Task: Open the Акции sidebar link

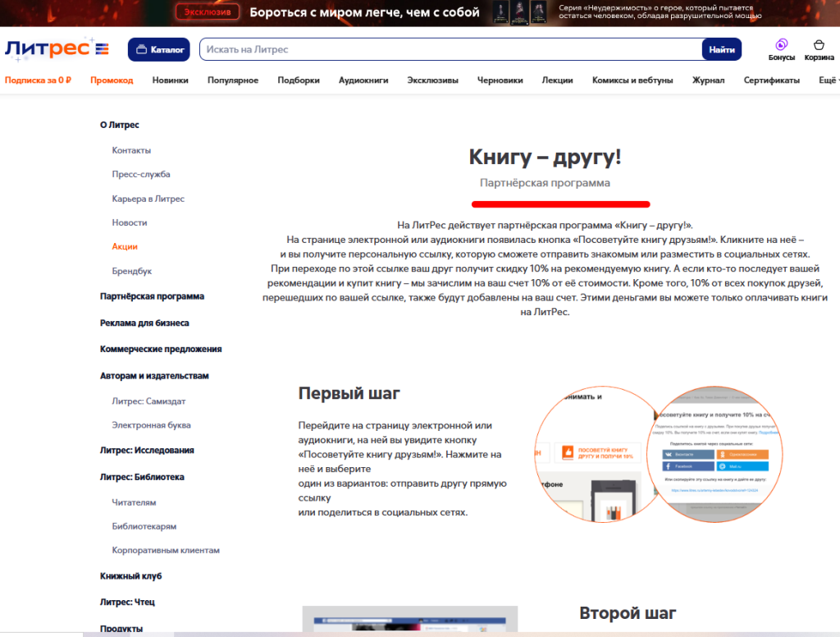Action: 125,246
